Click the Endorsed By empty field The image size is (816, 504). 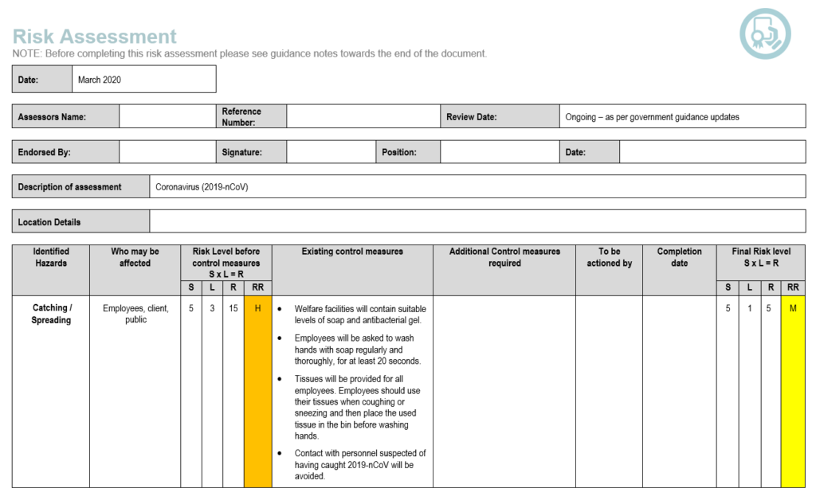167,152
